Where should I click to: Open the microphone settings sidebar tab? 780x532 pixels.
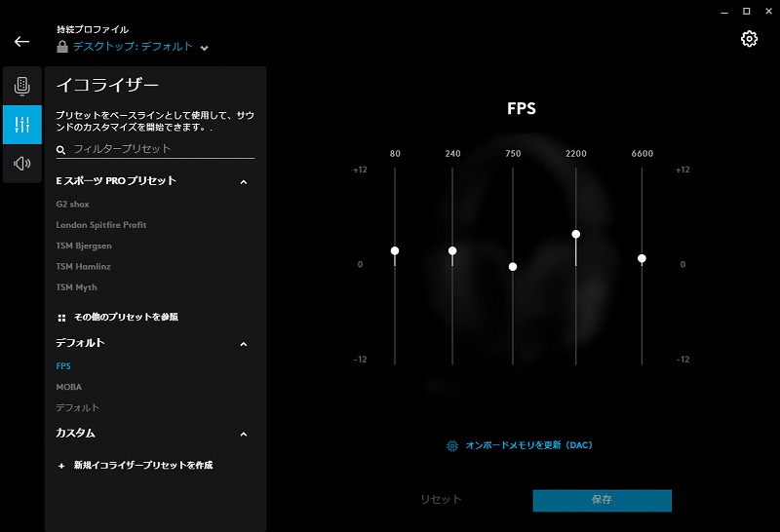coord(21,86)
